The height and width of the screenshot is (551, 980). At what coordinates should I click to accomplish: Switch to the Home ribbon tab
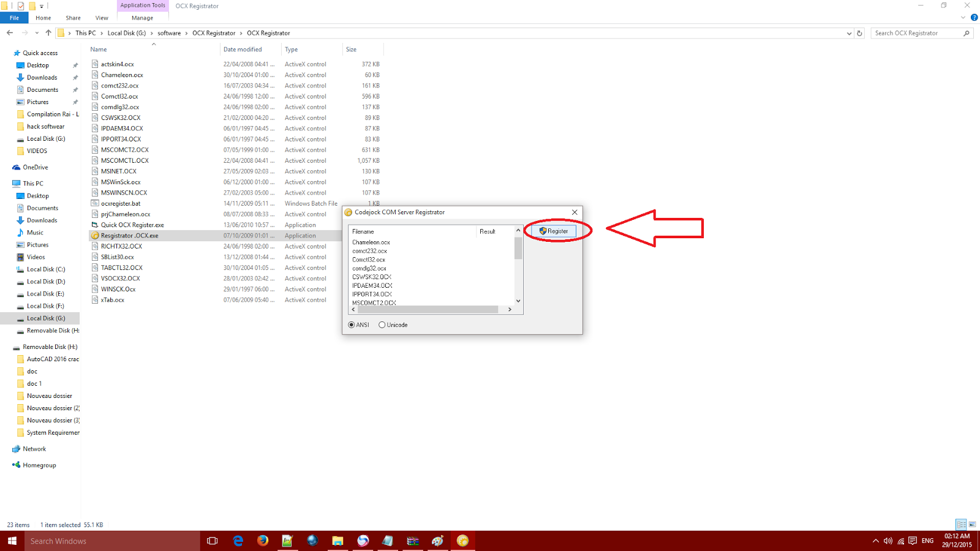pos(43,18)
